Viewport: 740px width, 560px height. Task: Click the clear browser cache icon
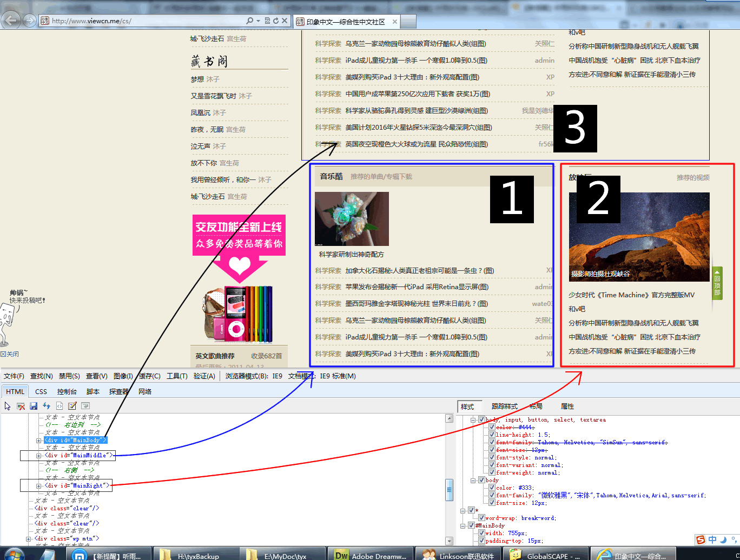pyautogui.click(x=21, y=406)
